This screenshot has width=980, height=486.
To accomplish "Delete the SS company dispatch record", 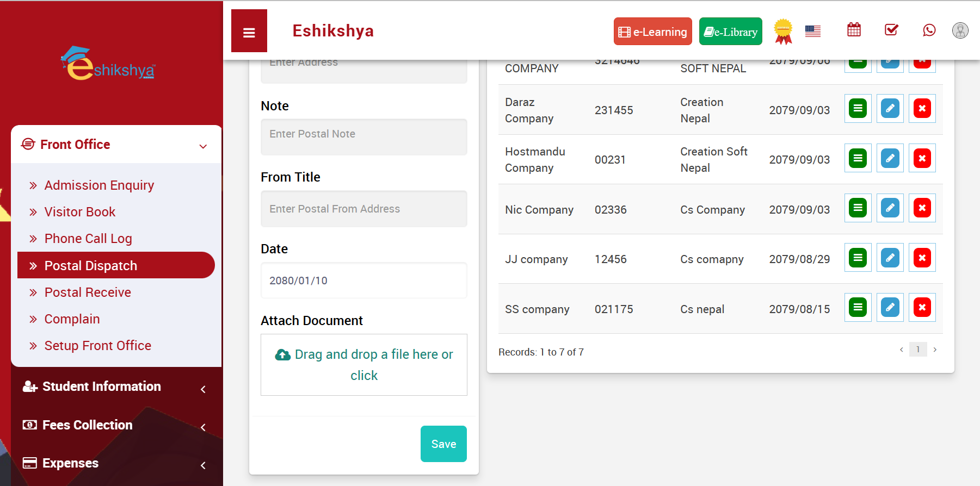I will [922, 308].
